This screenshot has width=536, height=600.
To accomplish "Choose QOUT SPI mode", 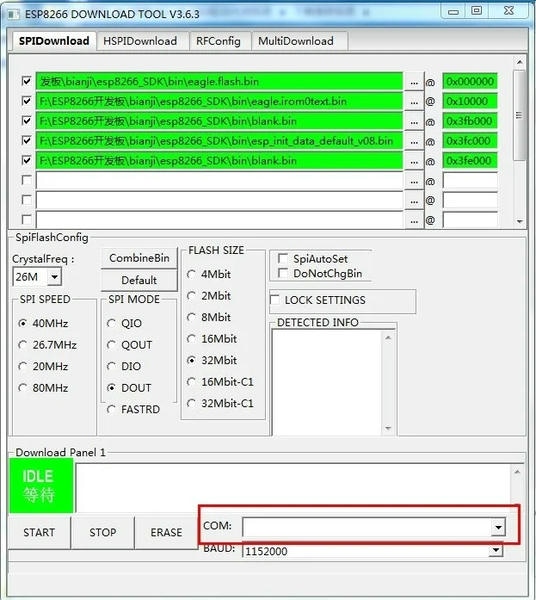I will (x=111, y=345).
